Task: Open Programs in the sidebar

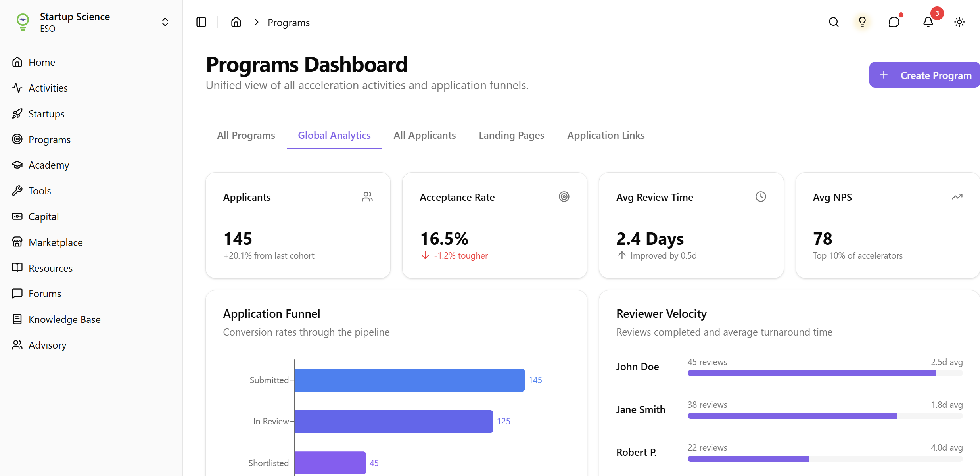Action: 42,140
